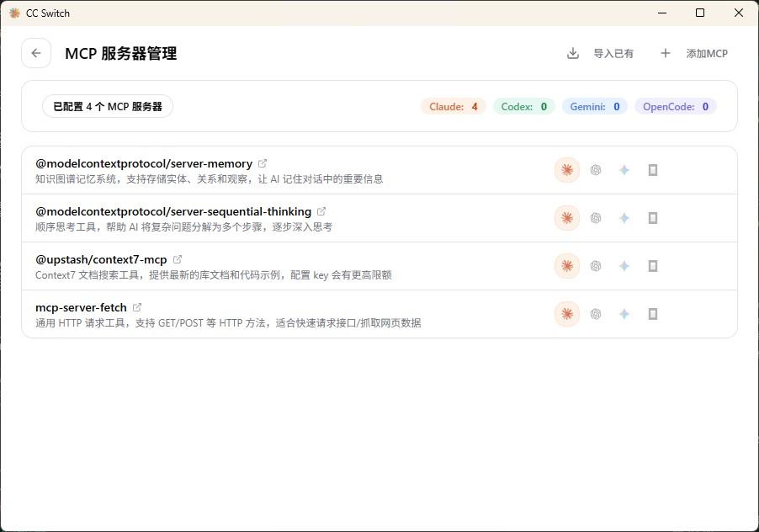This screenshot has width=759, height=532.
Task: Toggle Codex for server-memory
Action: pos(596,170)
